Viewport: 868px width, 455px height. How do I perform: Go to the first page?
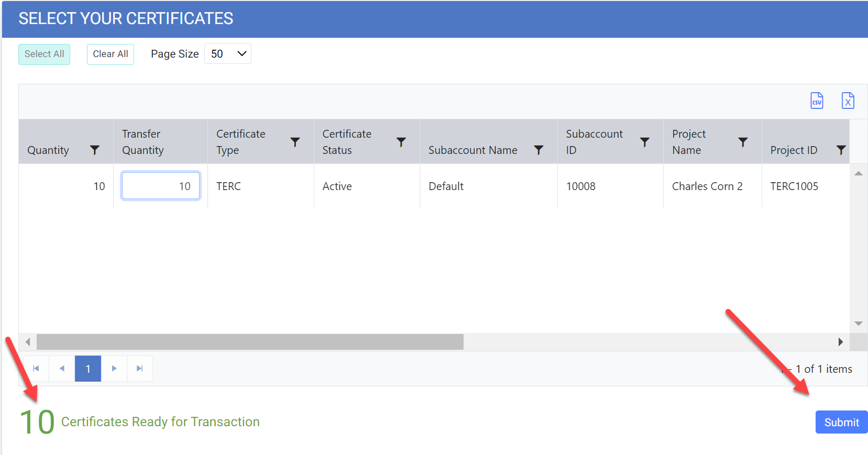click(36, 369)
